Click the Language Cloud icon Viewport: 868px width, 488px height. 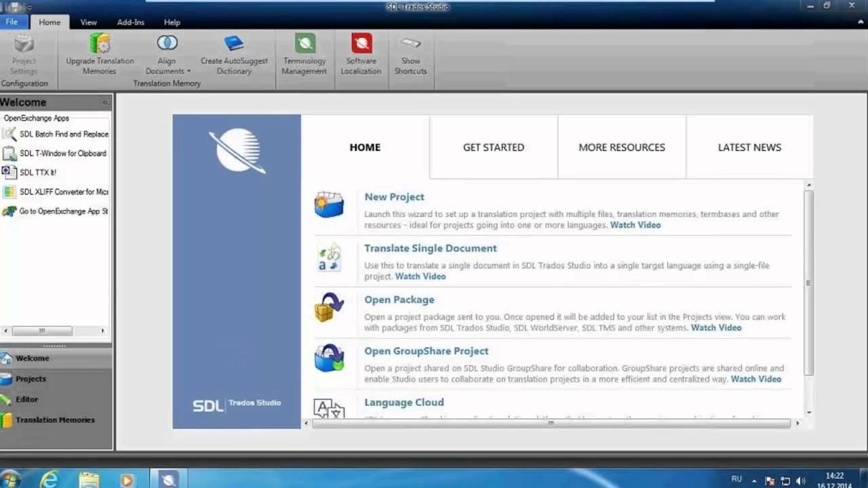329,408
